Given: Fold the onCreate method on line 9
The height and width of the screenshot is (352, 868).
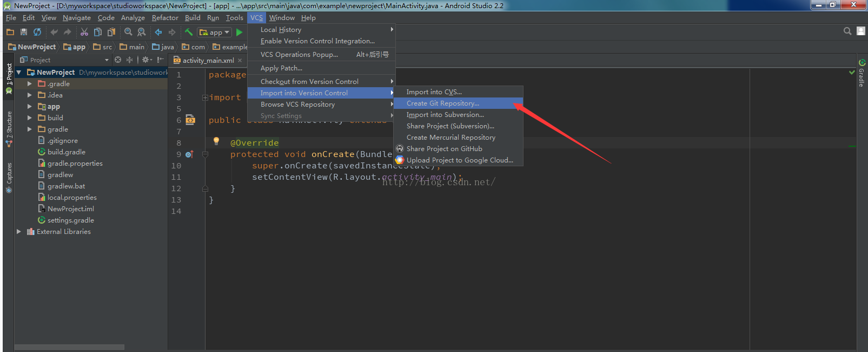Looking at the screenshot, I should click(206, 154).
